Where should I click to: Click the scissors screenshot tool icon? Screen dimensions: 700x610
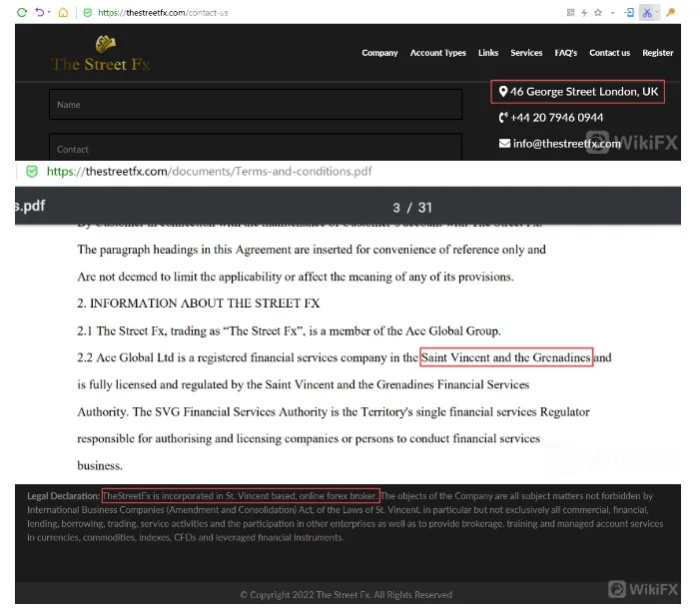647,13
